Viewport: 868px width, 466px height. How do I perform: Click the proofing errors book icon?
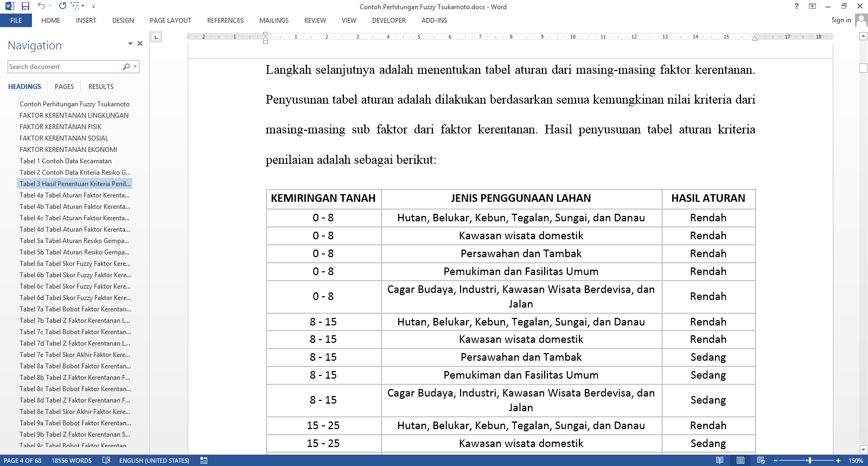pyautogui.click(x=106, y=461)
